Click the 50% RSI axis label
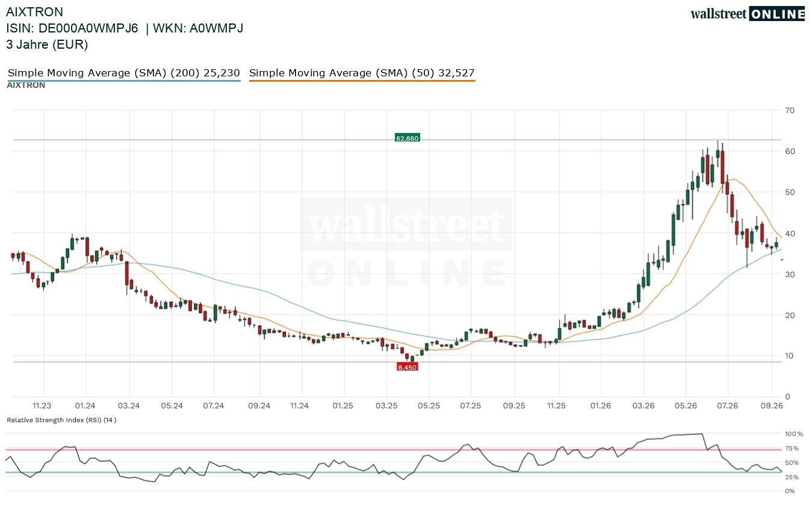The height and width of the screenshot is (507, 812). pos(792,462)
